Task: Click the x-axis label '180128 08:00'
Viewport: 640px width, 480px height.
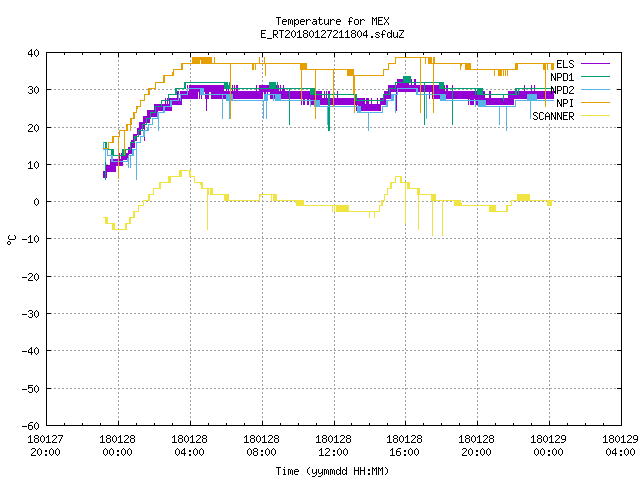Action: 261,446
